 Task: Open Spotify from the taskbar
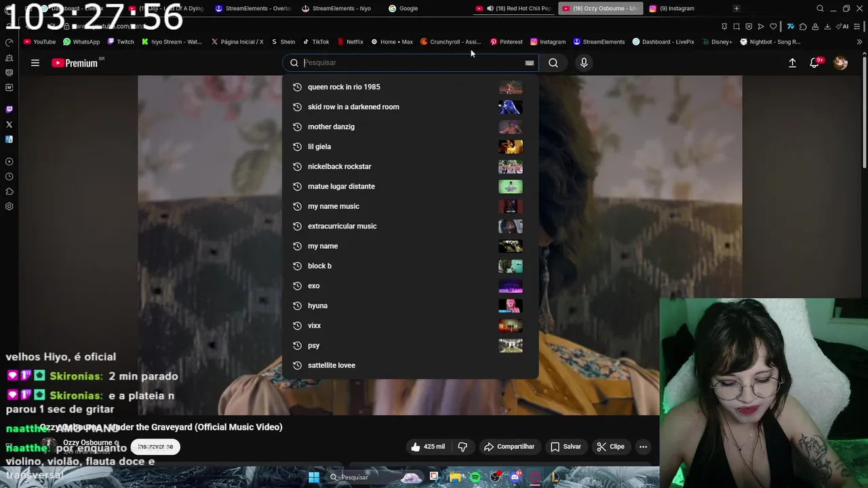click(x=475, y=477)
